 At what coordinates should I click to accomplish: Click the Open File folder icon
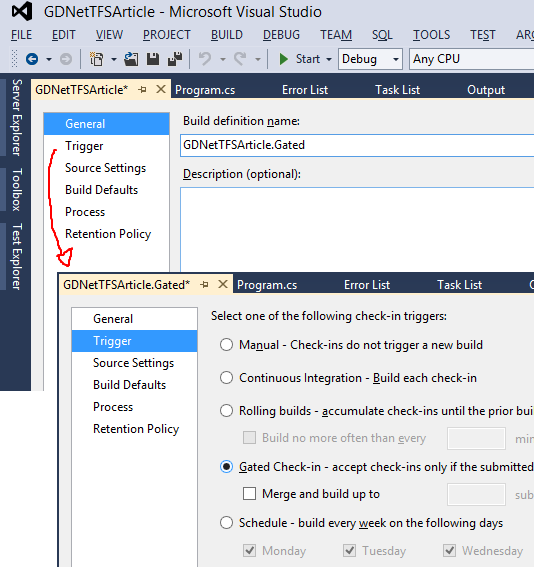point(131,59)
